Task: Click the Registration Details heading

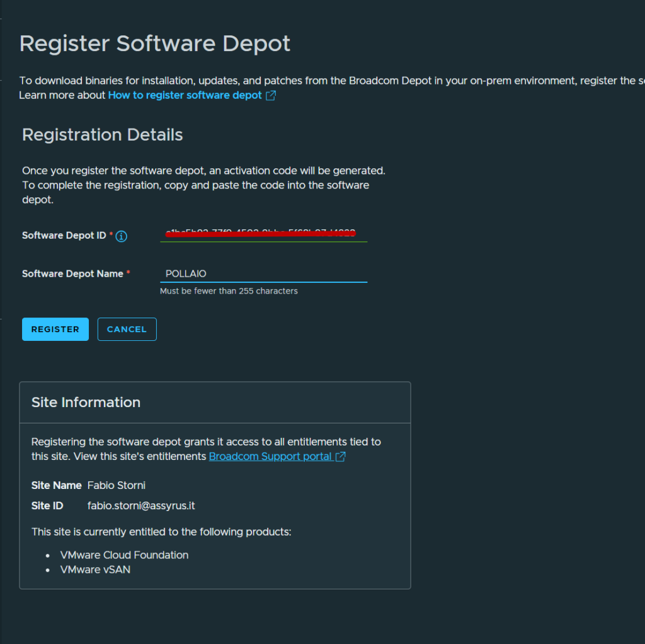Action: [x=103, y=135]
